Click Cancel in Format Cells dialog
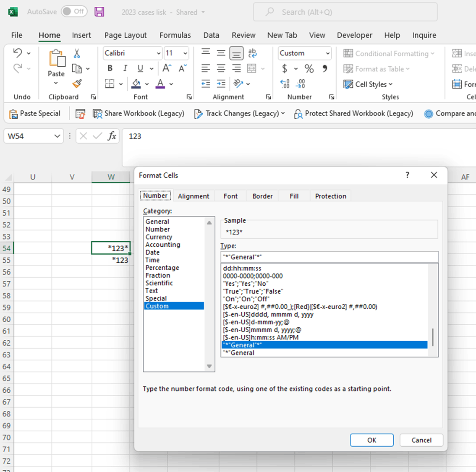Screen dimensions: 476x472 pyautogui.click(x=421, y=440)
